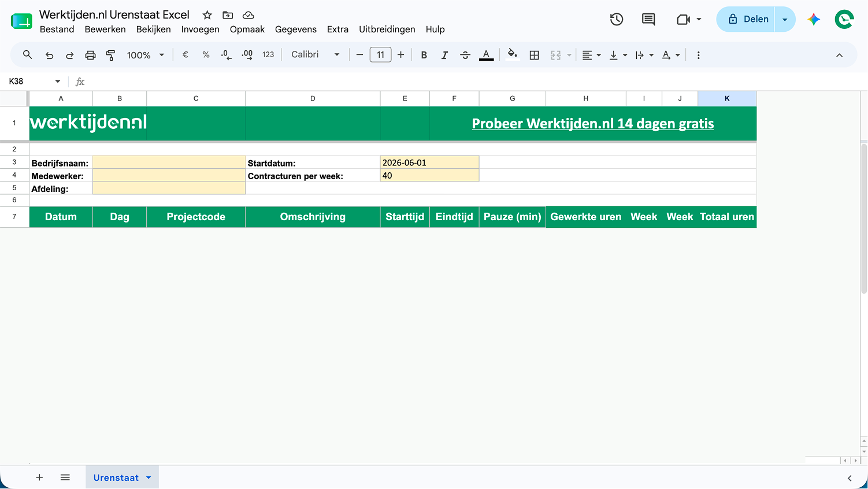This screenshot has height=489, width=868.
Task: Increase font size with plus button
Action: click(x=400, y=55)
